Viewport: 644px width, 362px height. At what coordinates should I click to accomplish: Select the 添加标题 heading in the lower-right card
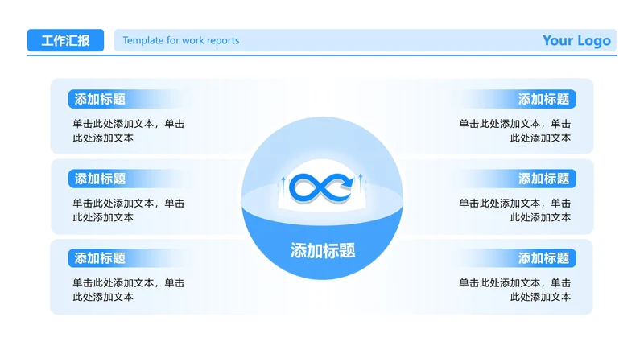click(543, 258)
